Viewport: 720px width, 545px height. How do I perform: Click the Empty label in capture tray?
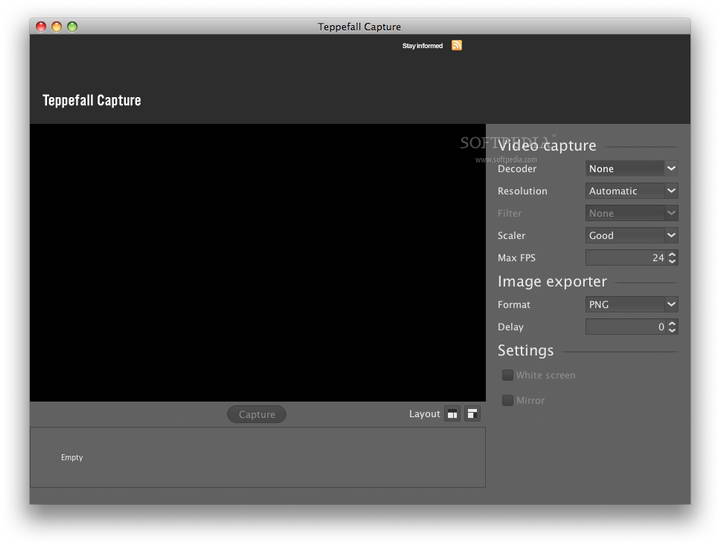pyautogui.click(x=72, y=457)
